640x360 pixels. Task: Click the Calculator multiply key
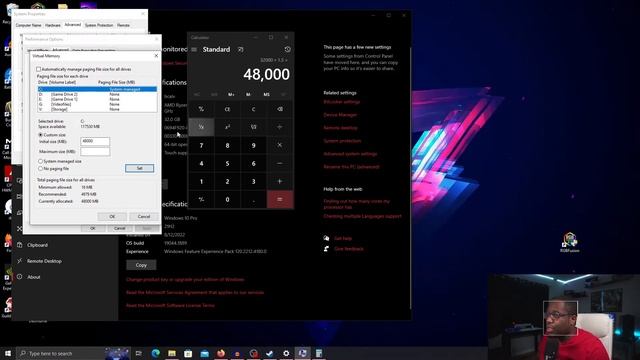[x=280, y=145]
